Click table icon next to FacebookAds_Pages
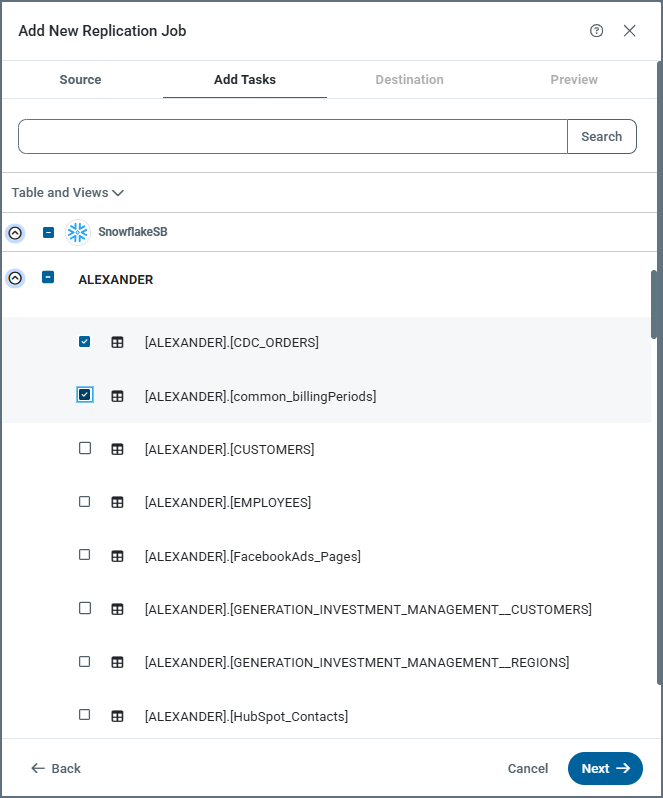663x798 pixels. coord(117,556)
